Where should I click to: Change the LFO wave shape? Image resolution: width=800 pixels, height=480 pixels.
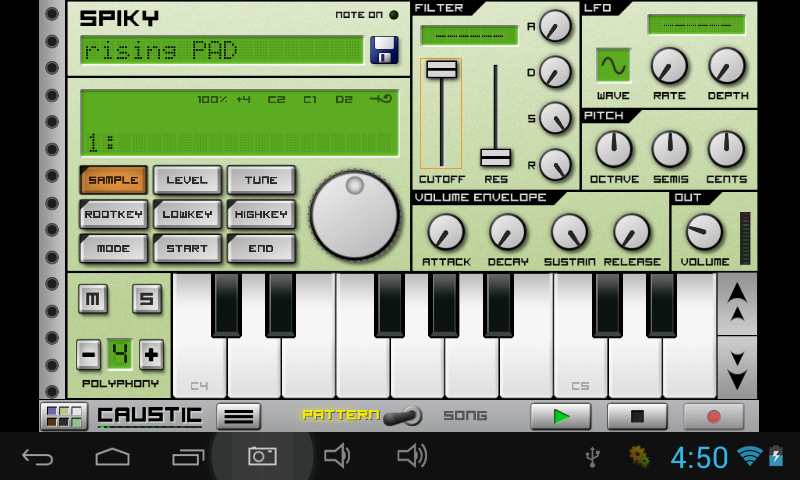(613, 65)
